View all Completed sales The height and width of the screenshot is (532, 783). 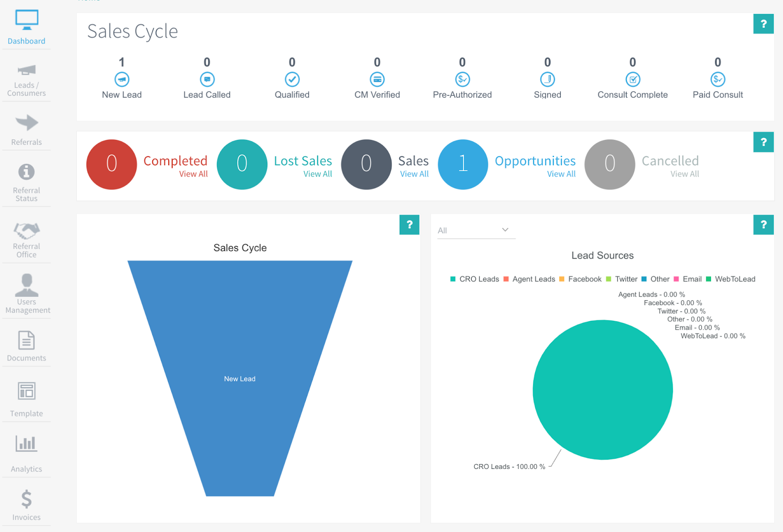(x=193, y=174)
